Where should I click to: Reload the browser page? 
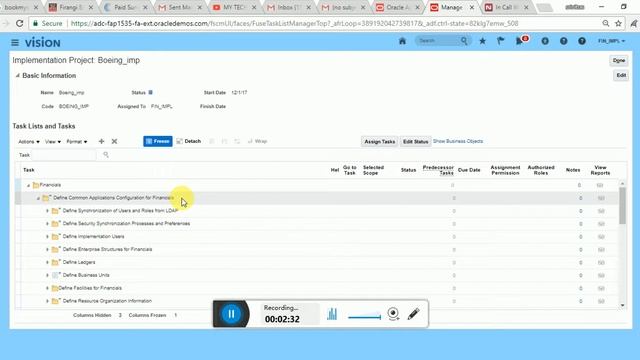pyautogui.click(x=19, y=24)
